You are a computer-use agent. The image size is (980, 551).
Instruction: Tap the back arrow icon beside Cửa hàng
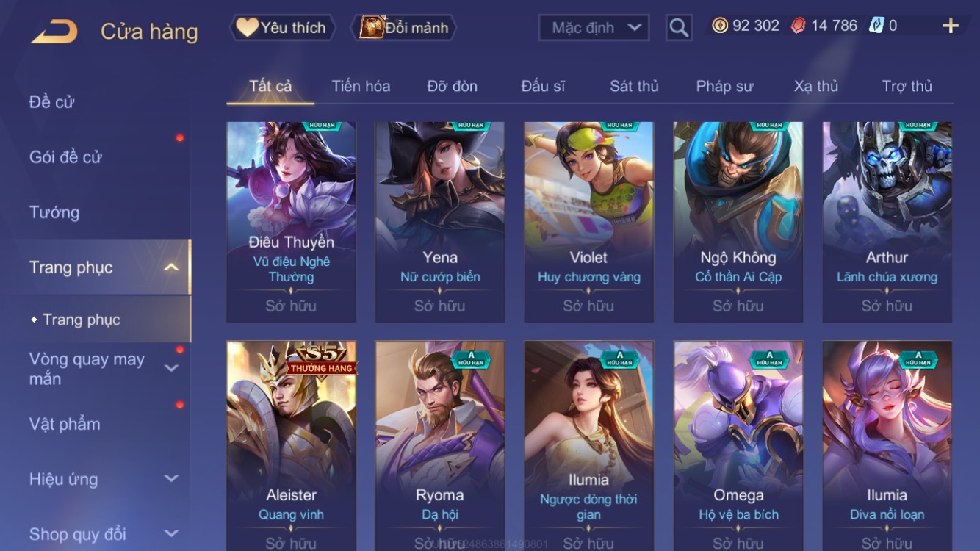(54, 32)
